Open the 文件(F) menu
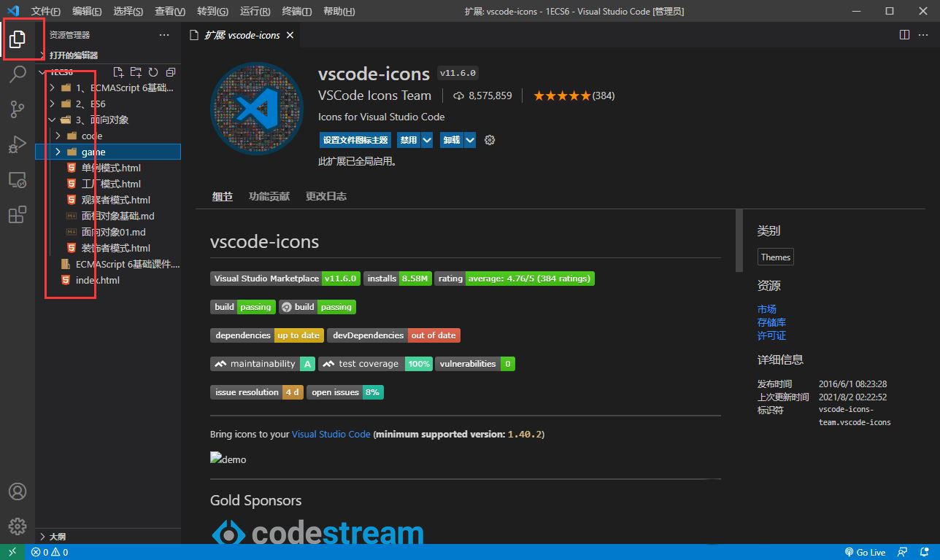Image resolution: width=940 pixels, height=560 pixels. point(46,11)
